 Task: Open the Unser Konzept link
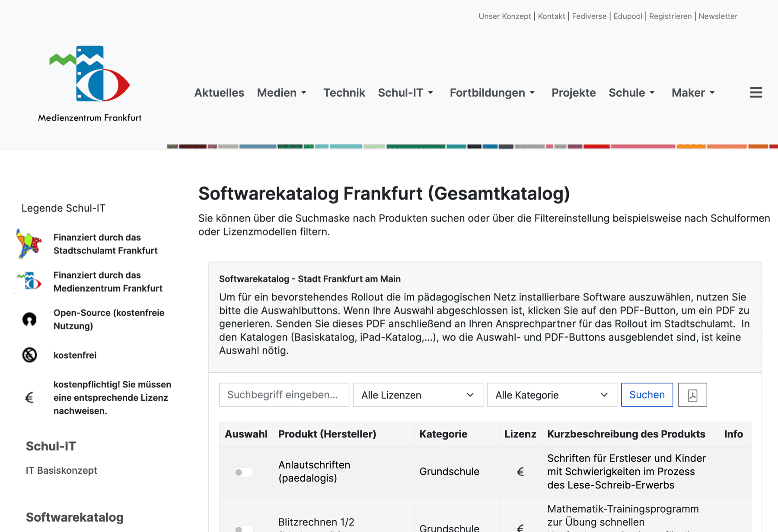tap(504, 16)
